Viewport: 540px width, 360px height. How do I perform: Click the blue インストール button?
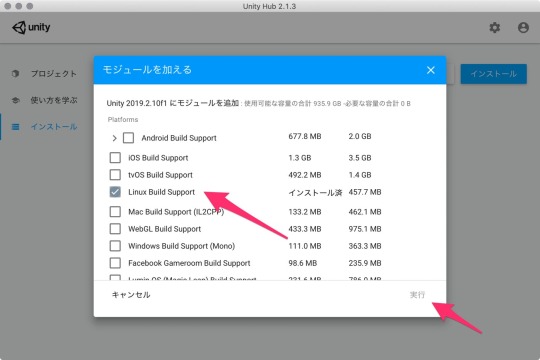point(494,74)
